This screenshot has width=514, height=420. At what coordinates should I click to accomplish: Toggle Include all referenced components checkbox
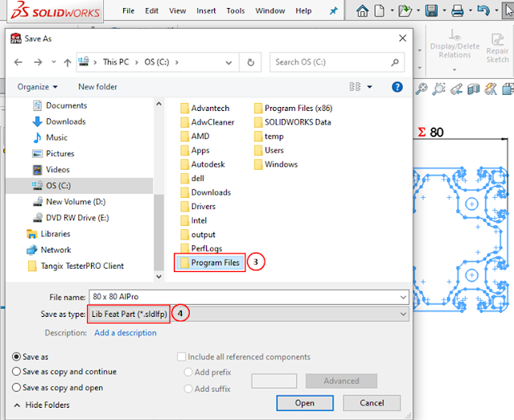pos(181,356)
